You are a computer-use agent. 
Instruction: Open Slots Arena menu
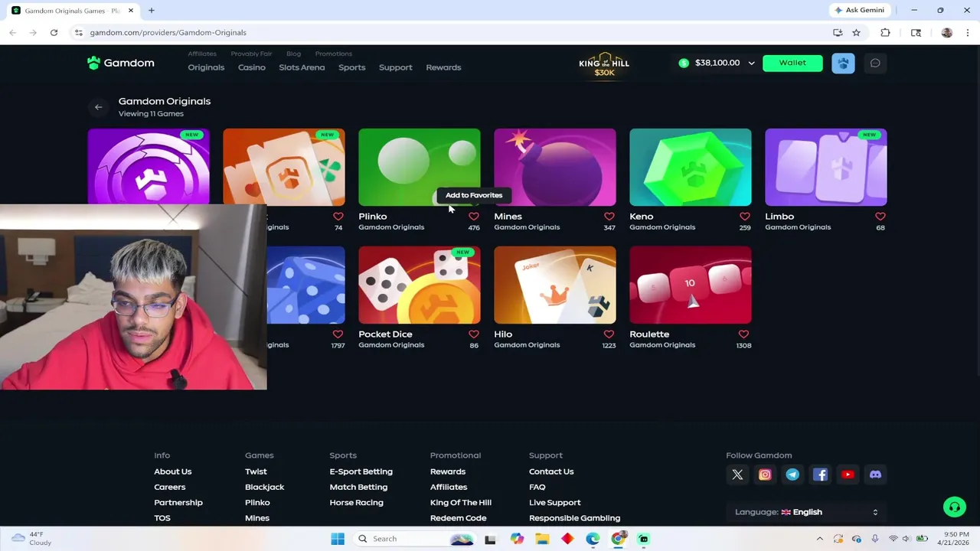tap(302, 67)
